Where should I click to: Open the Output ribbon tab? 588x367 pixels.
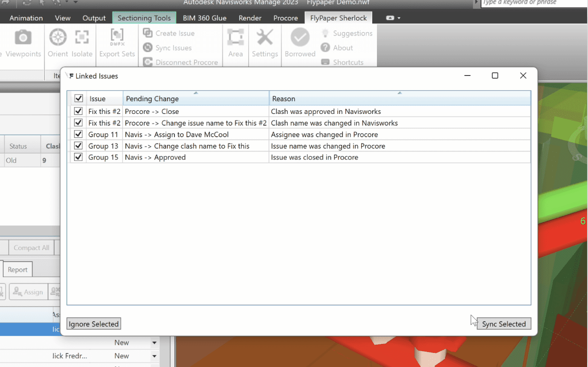pos(94,18)
